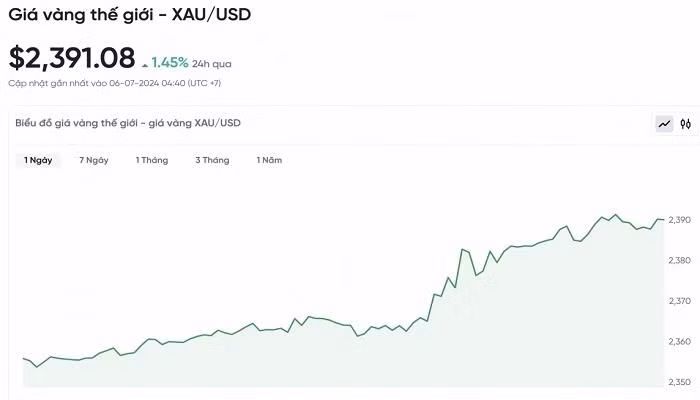Select the 1 Ngày time range

[x=38, y=160]
